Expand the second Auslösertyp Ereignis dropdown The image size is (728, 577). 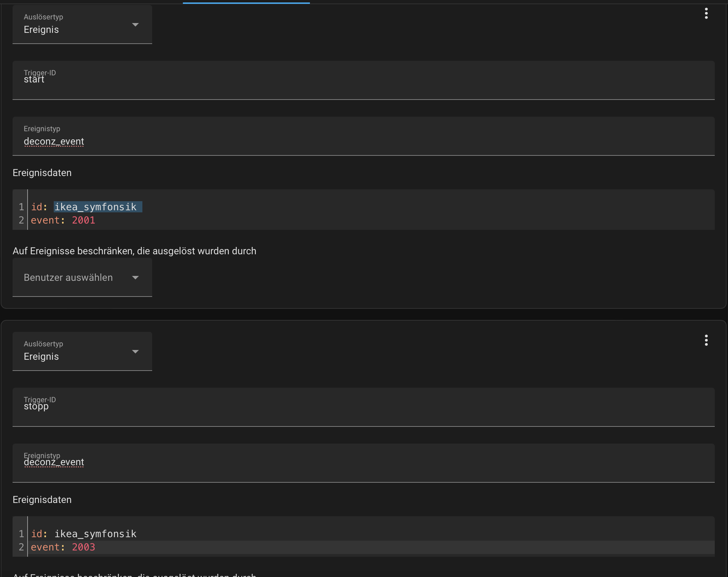click(82, 351)
